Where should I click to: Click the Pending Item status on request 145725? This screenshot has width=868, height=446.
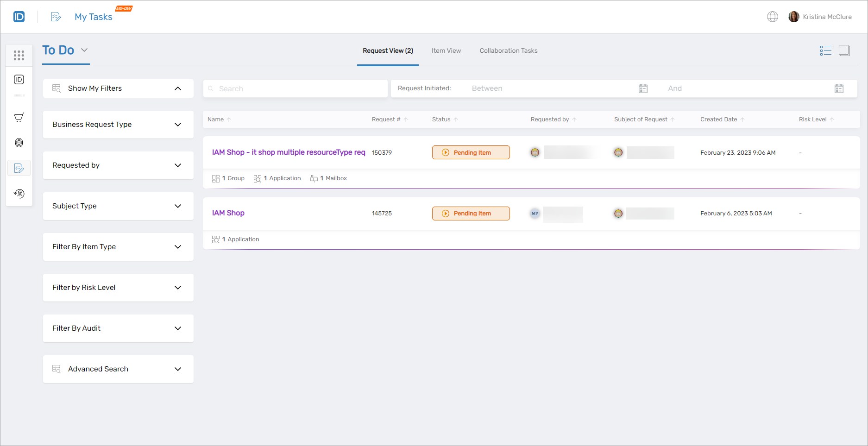471,213
